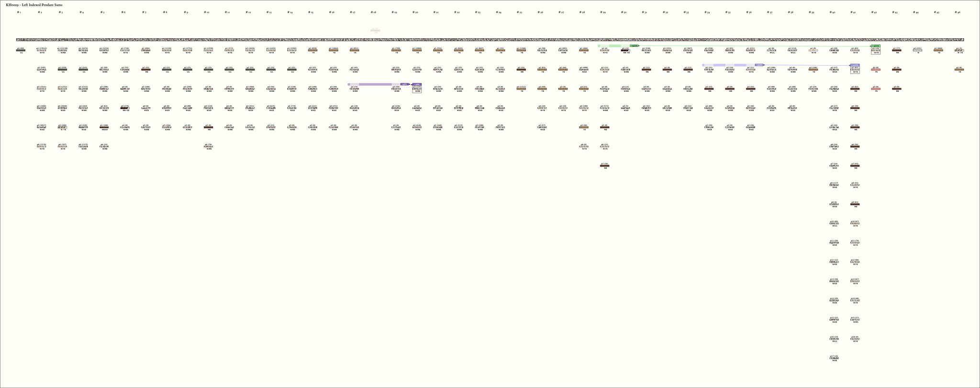Screen dimensions: 980x388
Task: Select the pink PK cord p2 in column 42
Action: tap(876, 69)
